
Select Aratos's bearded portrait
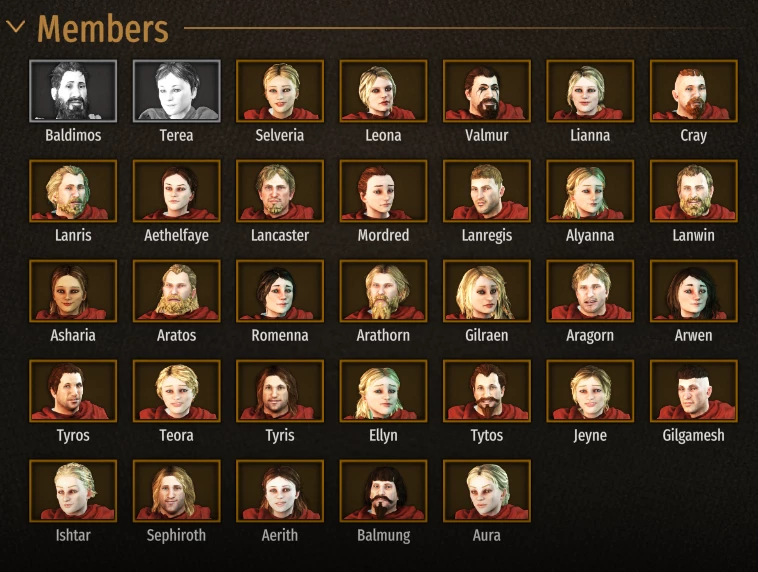click(176, 291)
